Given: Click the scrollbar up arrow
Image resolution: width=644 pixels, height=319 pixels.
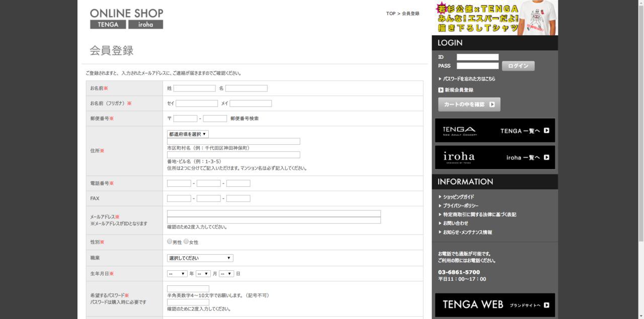Looking at the screenshot, I should click(640, 4).
